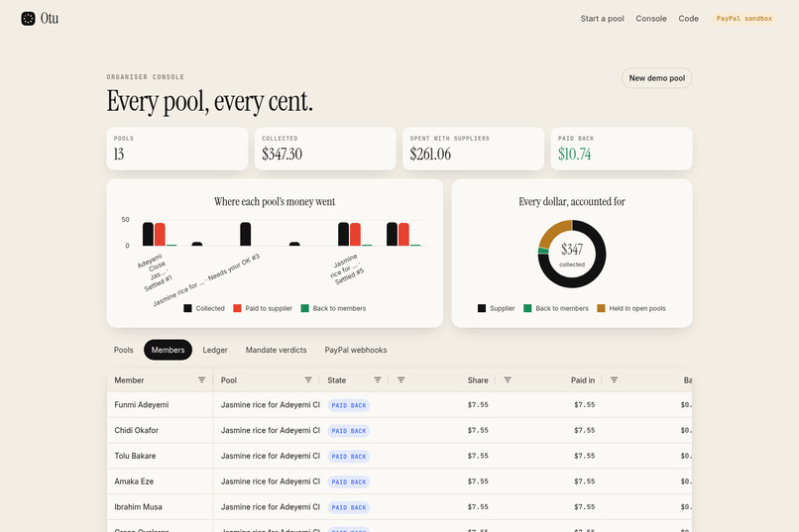Select the Funmi Adeyemi member cell
The width and height of the screenshot is (799, 532).
pyautogui.click(x=160, y=405)
